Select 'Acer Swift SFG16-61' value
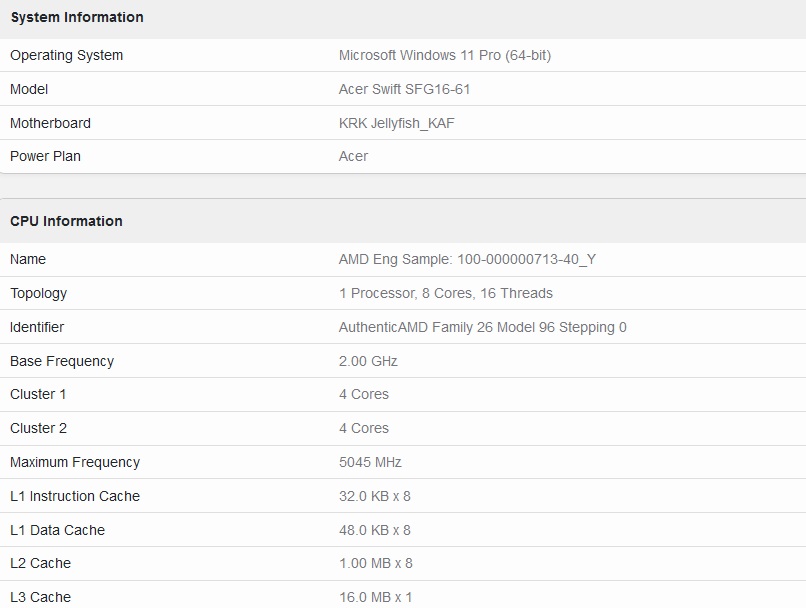The width and height of the screenshot is (806, 608). pyautogui.click(x=405, y=89)
